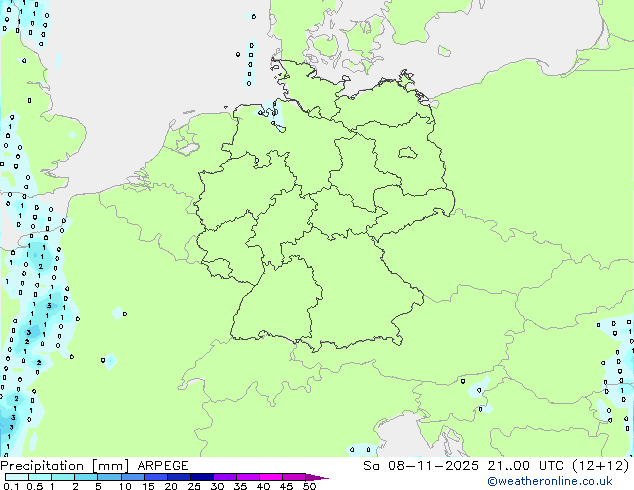Click the "21..00 UTC" time text
The width and height of the screenshot is (634, 490).
pyautogui.click(x=525, y=466)
